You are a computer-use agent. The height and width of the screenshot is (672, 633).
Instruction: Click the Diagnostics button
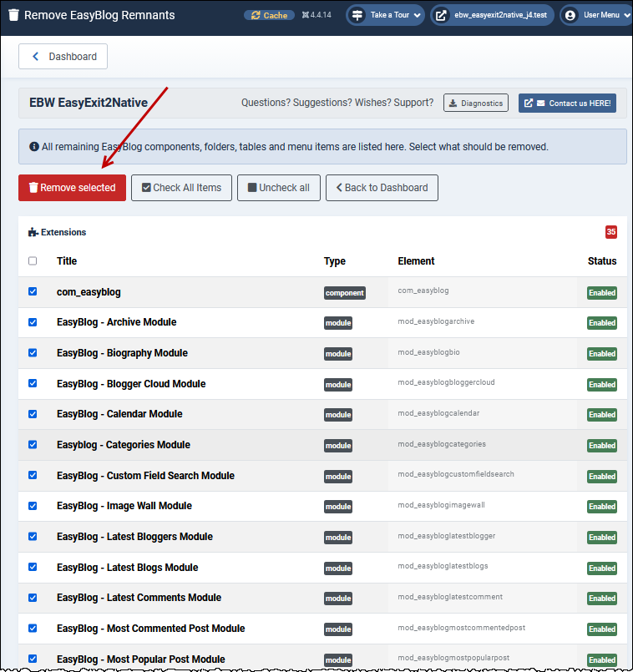point(476,103)
